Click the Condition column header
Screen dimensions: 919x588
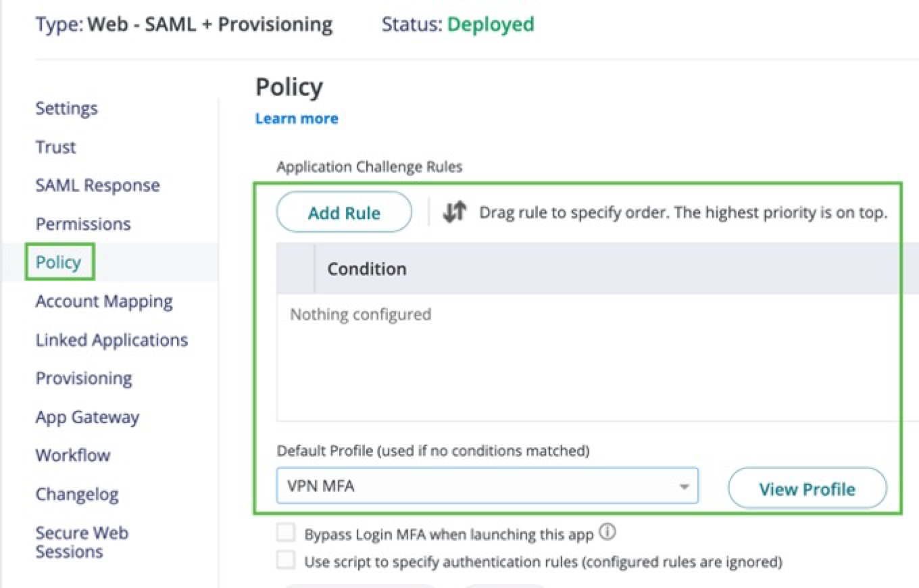point(366,268)
